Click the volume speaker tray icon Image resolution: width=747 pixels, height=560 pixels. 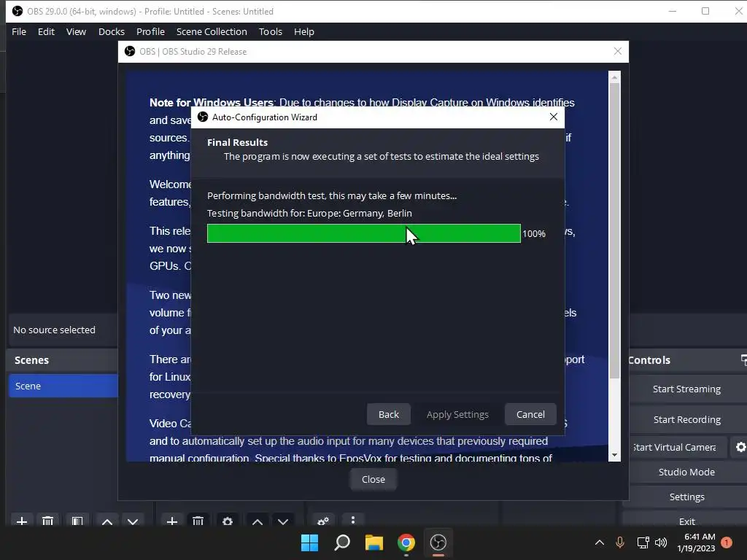pos(661,542)
